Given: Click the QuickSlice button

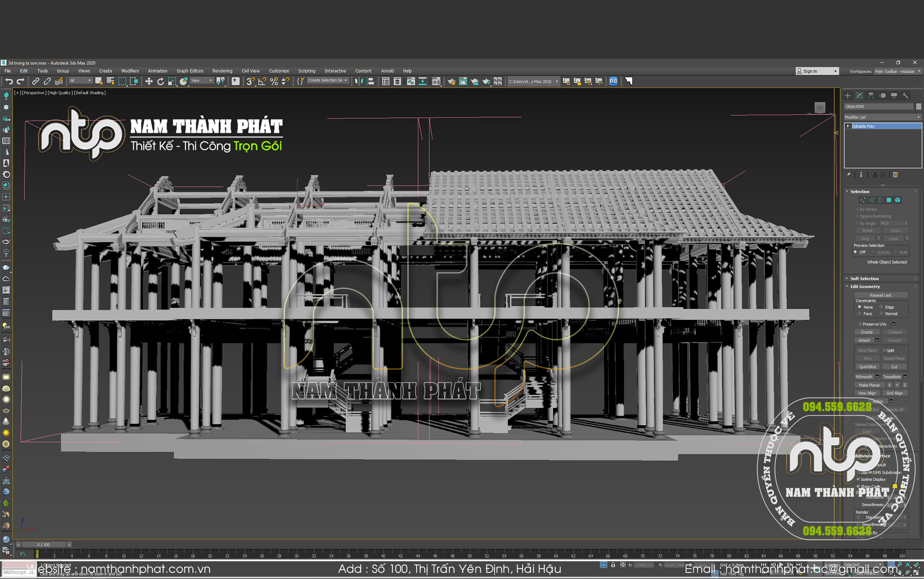Looking at the screenshot, I should click(867, 367).
